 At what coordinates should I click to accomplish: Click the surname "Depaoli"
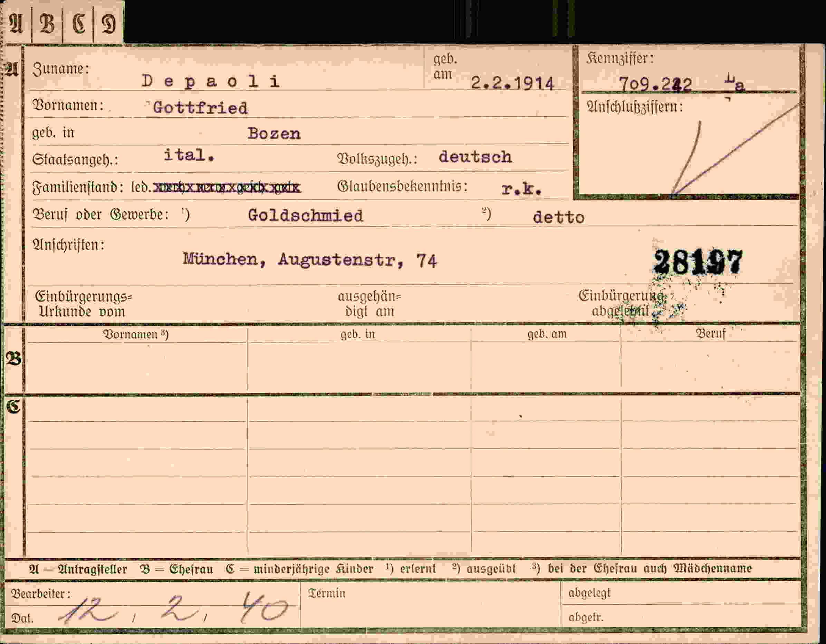click(x=211, y=81)
